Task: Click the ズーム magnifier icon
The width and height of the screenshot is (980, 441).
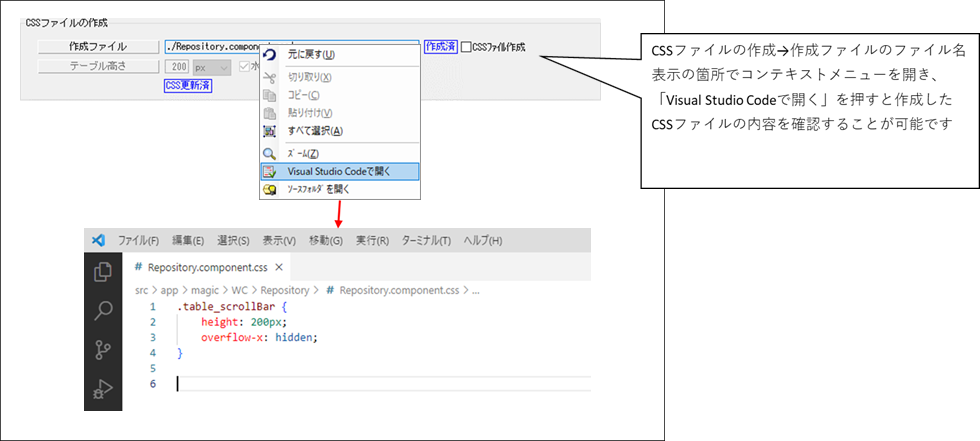Action: (x=269, y=153)
